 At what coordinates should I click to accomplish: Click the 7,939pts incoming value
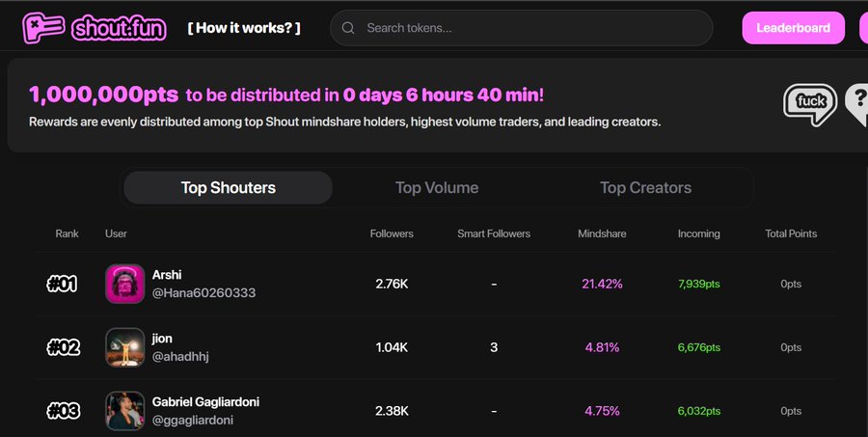[698, 285]
